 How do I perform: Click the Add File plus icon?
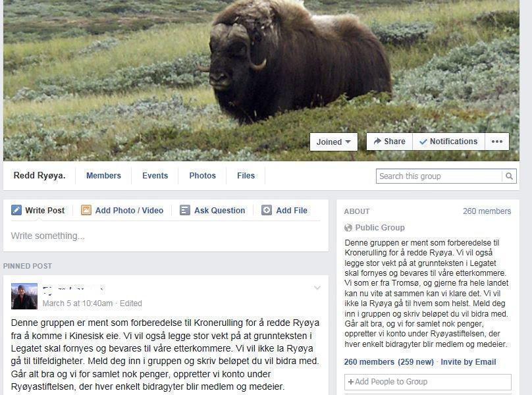coord(267,210)
